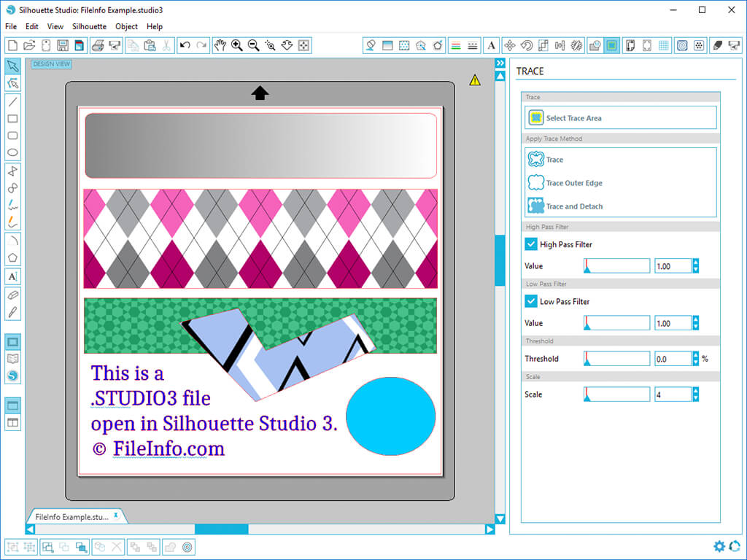Select the Rounded Rectangle tool
This screenshot has width=747, height=560.
click(x=13, y=136)
